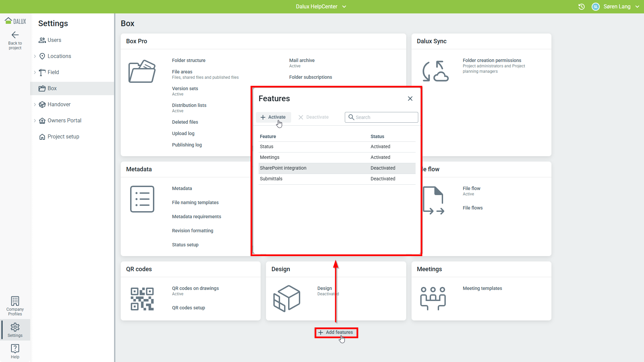Open Project setup in the settings menu
644x362 pixels.
63,137
